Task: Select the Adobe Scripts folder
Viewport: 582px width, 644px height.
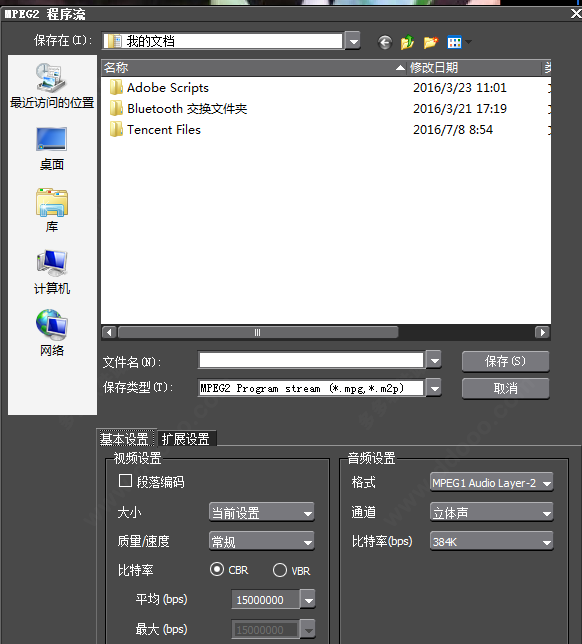Action: [159, 87]
